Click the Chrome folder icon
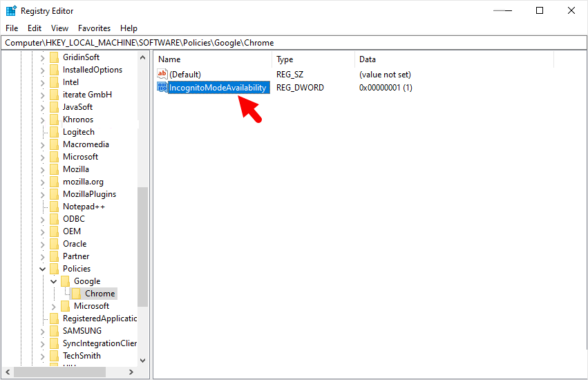This screenshot has width=588, height=380. click(x=76, y=294)
